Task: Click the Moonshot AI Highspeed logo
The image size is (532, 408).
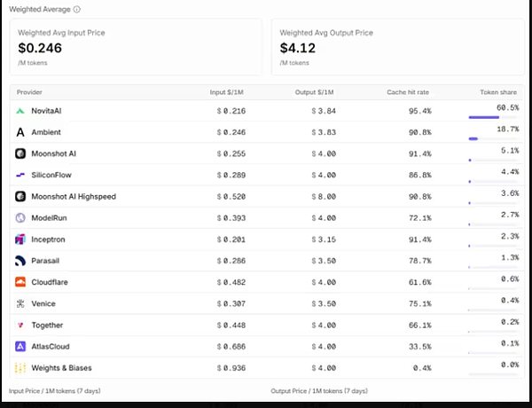Action: (20, 196)
